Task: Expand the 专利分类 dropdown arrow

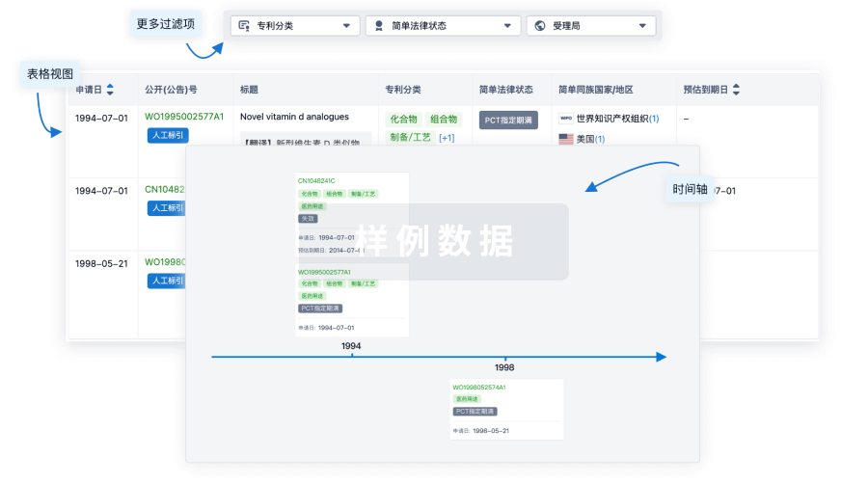Action: click(347, 26)
